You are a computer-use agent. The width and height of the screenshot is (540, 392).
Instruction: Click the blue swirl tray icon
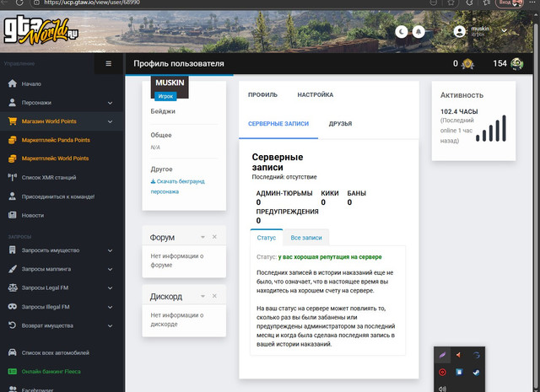pyautogui.click(x=476, y=355)
